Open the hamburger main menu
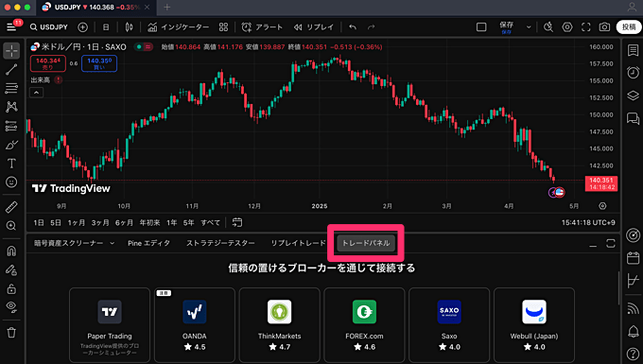 [x=11, y=27]
